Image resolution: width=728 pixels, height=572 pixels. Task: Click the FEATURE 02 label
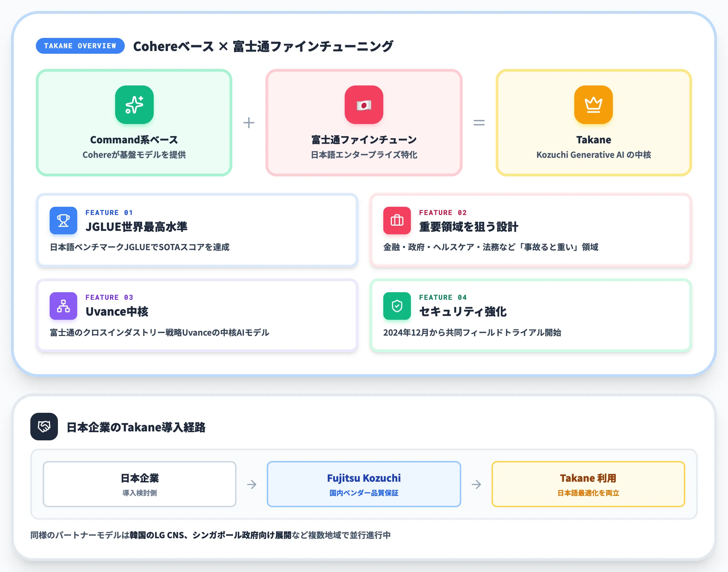[x=443, y=213]
